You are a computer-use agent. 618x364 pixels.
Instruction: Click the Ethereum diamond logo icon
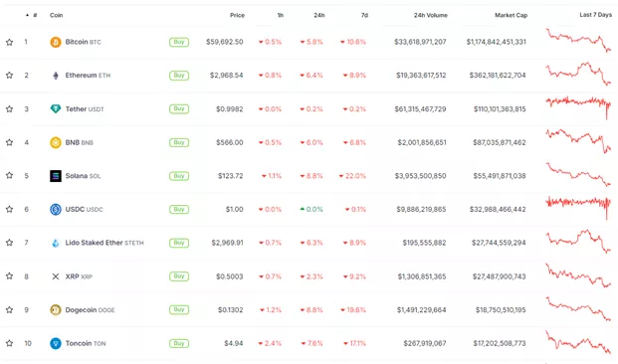tap(56, 76)
